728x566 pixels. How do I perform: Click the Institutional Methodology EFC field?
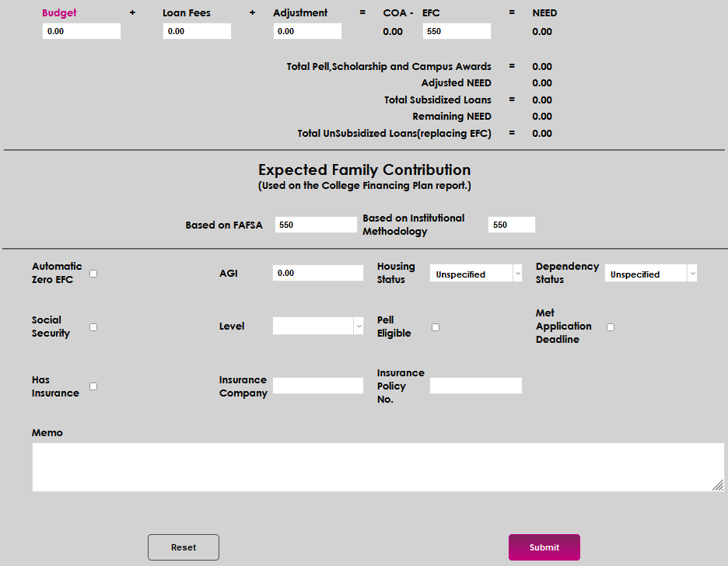coord(511,225)
